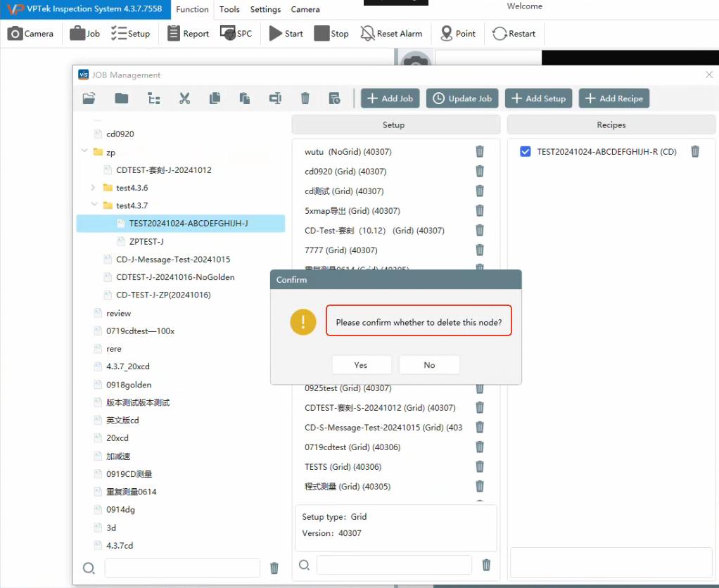Select the CD-S-Message-Test-20241015 setup
Image resolution: width=719 pixels, height=588 pixels.
(x=383, y=427)
